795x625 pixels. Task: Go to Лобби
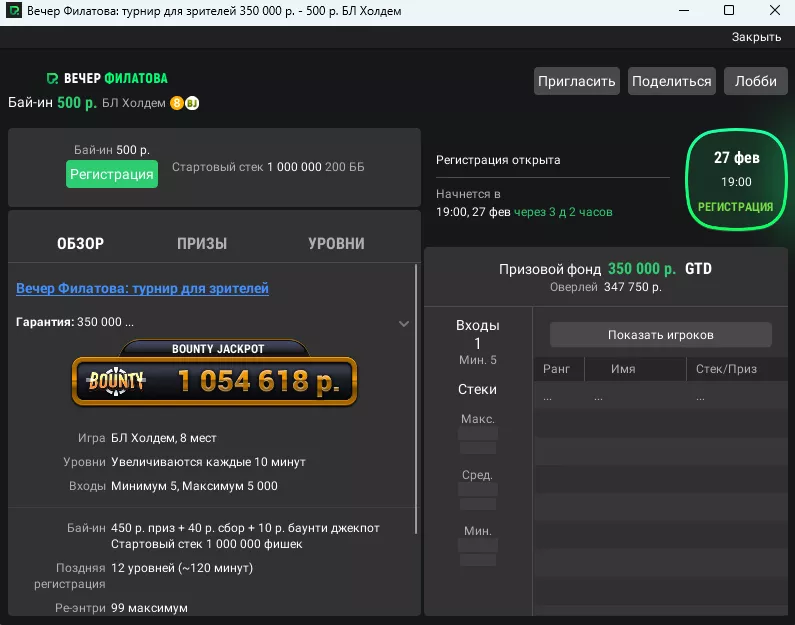[x=755, y=81]
